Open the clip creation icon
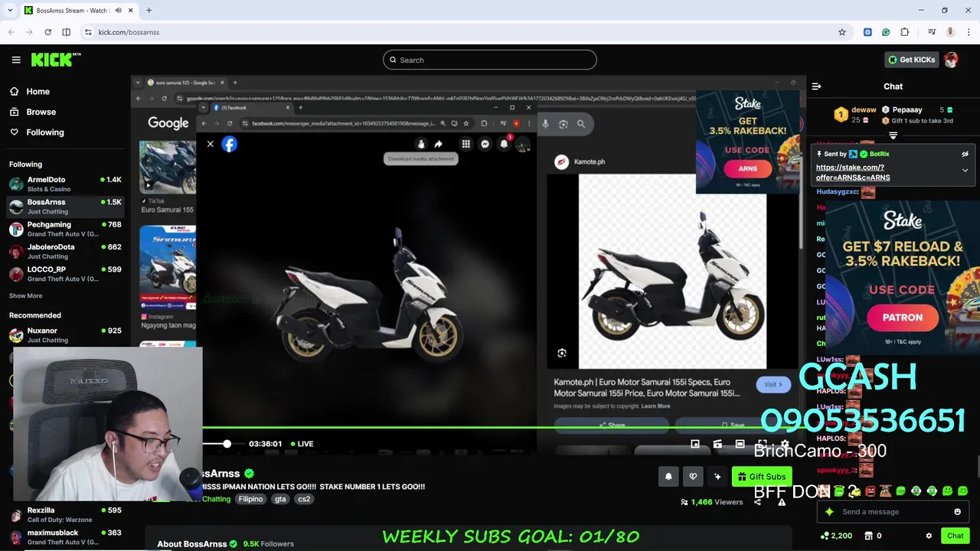This screenshot has height=551, width=980. [717, 444]
